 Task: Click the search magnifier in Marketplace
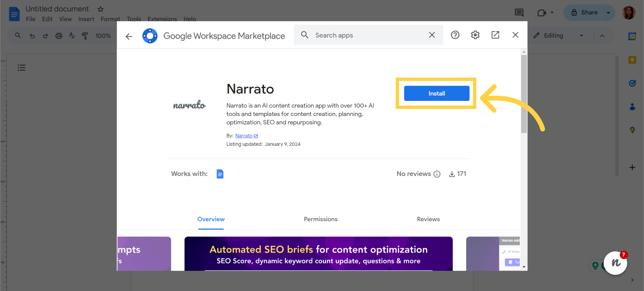[305, 35]
